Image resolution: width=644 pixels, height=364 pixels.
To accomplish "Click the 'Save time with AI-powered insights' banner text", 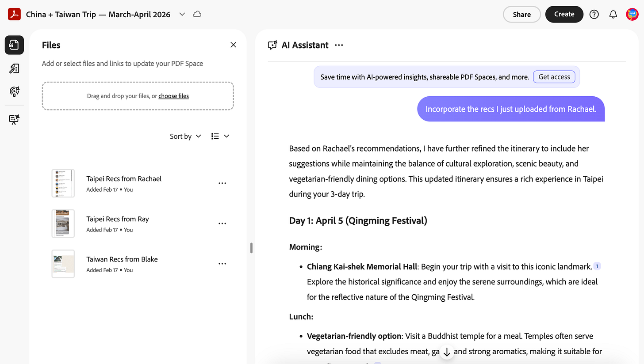I will (x=425, y=77).
